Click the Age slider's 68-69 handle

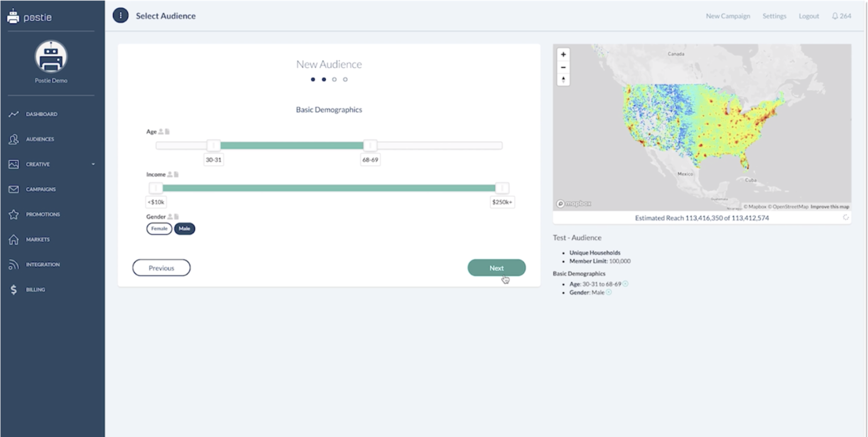point(370,145)
